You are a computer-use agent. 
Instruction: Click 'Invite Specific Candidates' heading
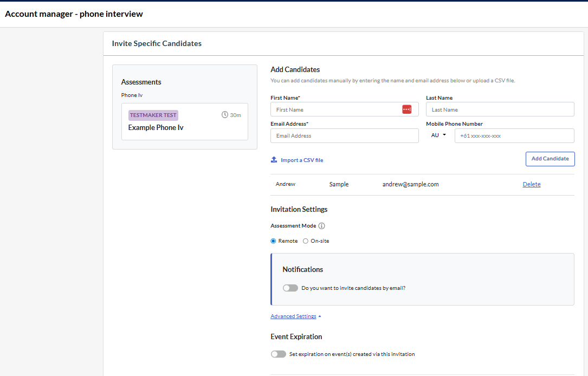pos(157,43)
